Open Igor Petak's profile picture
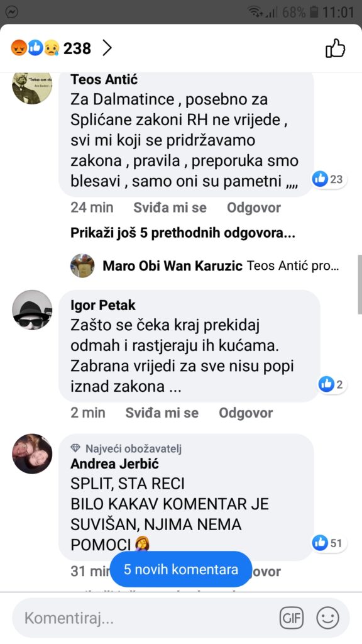Screen dimensions: 362x644 point(32,310)
